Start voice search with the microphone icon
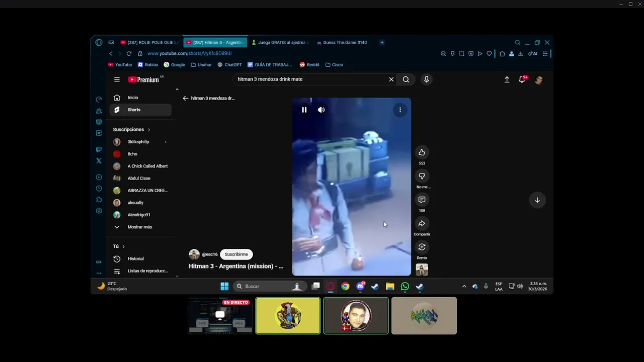Viewport: 644px width, 362px height. 426,79
